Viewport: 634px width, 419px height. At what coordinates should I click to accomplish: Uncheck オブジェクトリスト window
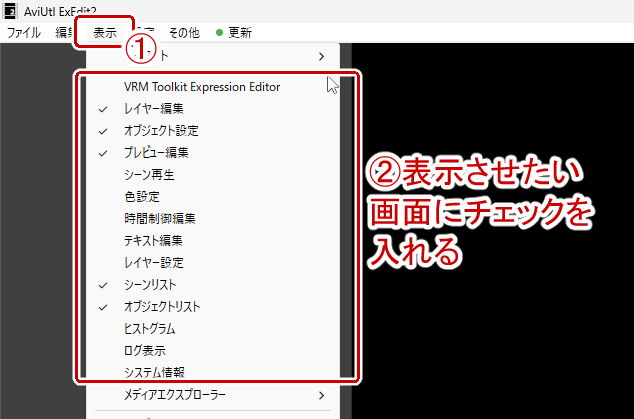coord(213,307)
